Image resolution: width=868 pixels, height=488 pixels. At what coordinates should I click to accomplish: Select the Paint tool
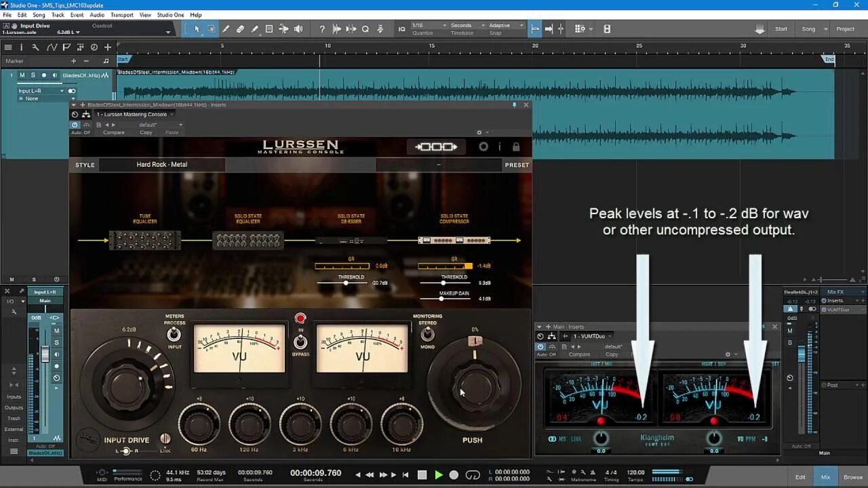point(254,29)
